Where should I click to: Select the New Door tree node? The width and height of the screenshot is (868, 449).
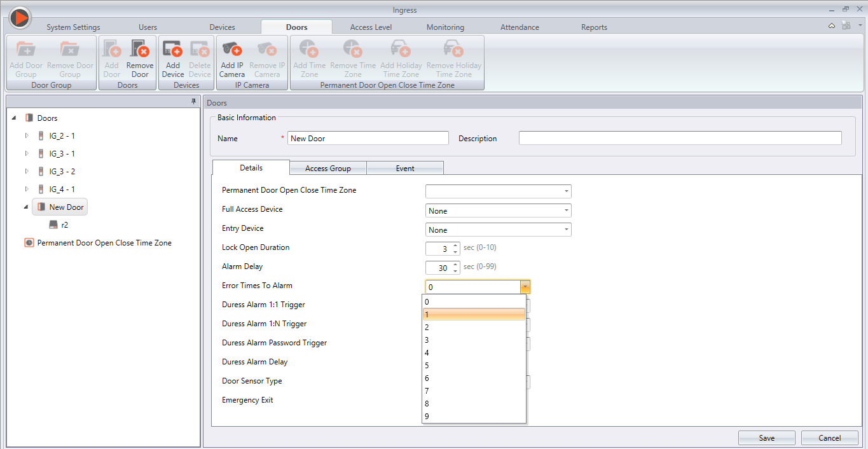(60, 207)
